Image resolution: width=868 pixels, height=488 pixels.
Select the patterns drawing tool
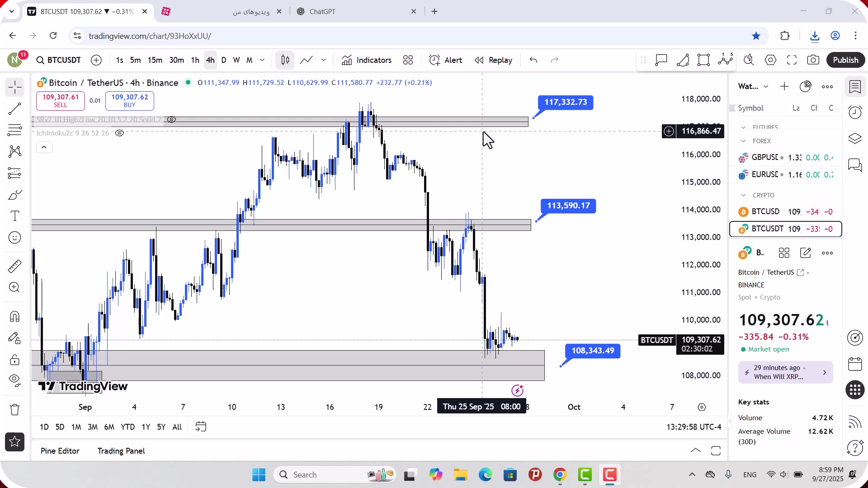[14, 151]
